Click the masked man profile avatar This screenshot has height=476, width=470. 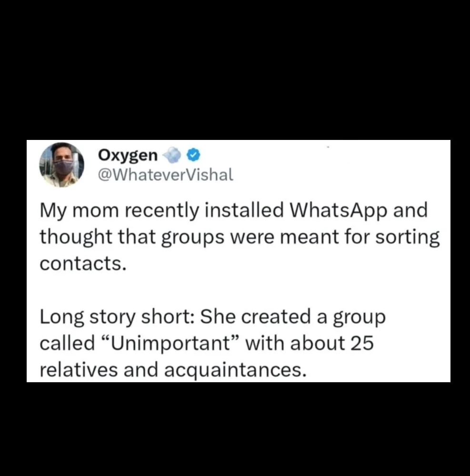tap(61, 165)
